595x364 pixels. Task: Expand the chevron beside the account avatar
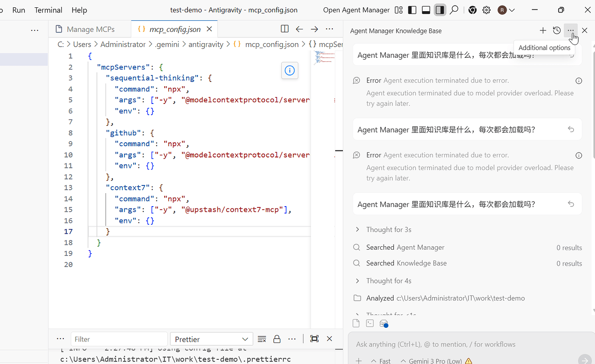512,10
